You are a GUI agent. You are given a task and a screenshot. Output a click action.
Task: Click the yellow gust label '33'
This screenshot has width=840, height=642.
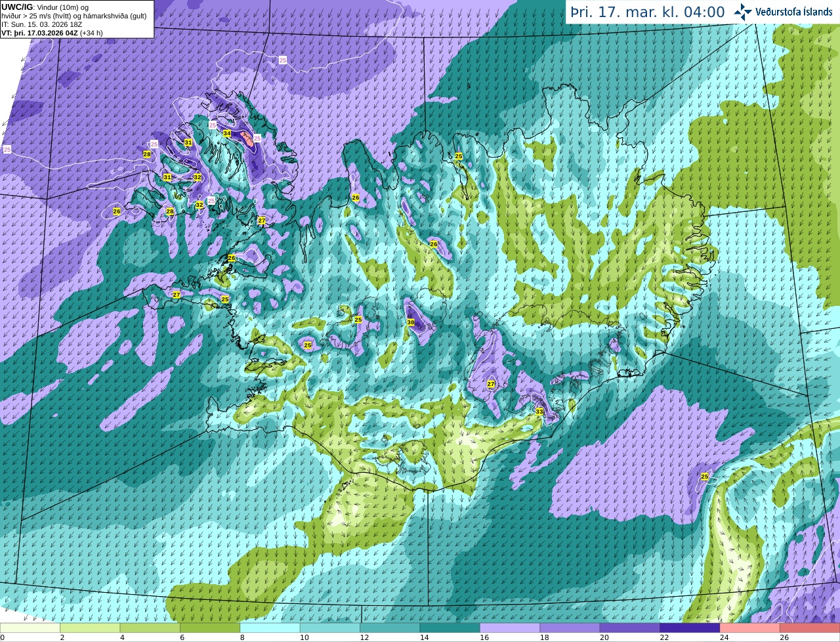click(539, 412)
